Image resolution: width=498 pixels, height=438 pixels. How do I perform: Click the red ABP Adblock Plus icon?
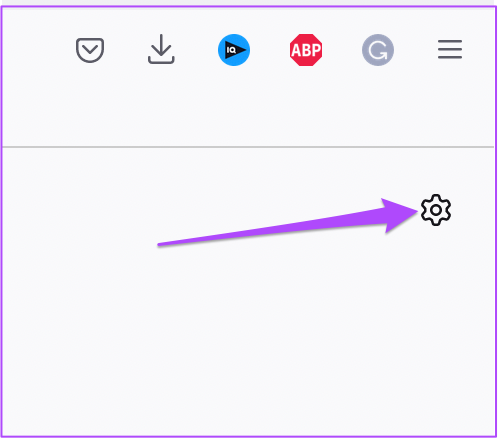point(306,50)
